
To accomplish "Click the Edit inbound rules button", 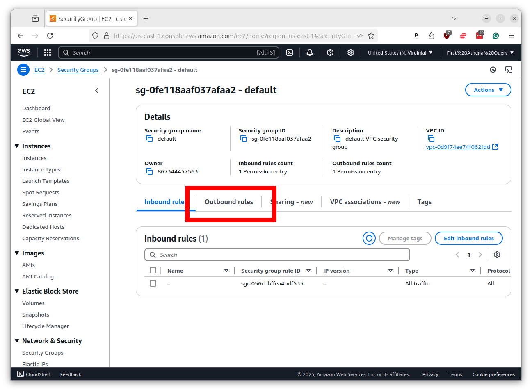I will pyautogui.click(x=468, y=238).
